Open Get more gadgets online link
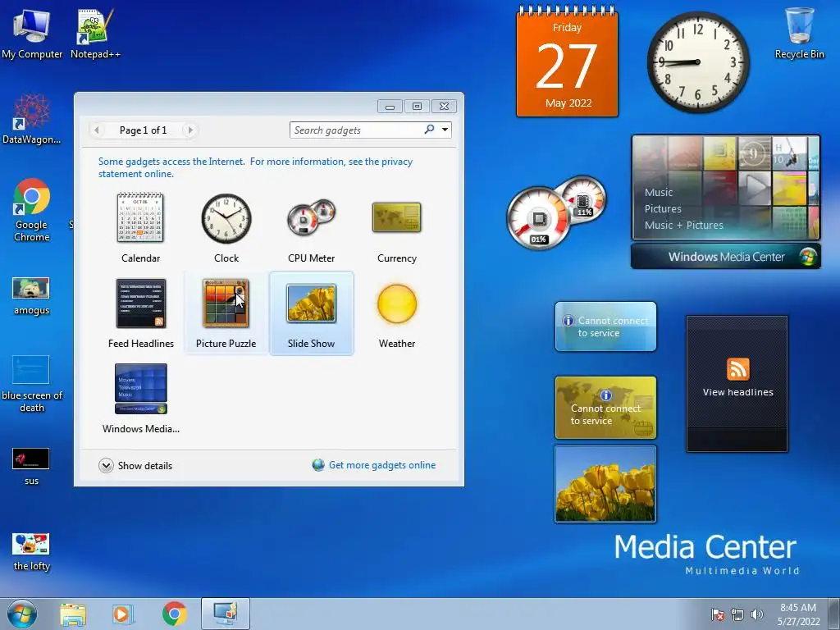 (382, 465)
